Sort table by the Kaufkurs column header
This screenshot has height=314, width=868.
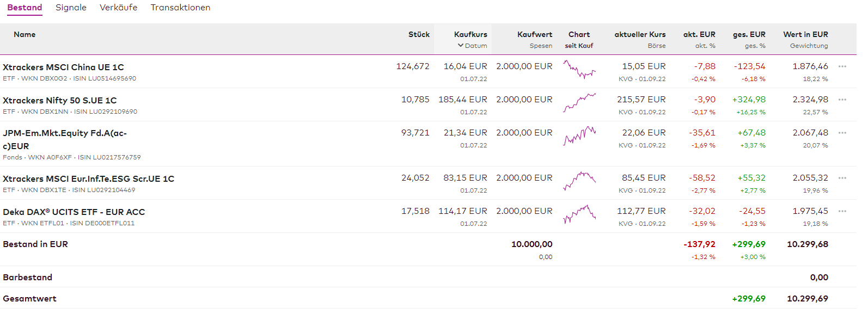[470, 34]
